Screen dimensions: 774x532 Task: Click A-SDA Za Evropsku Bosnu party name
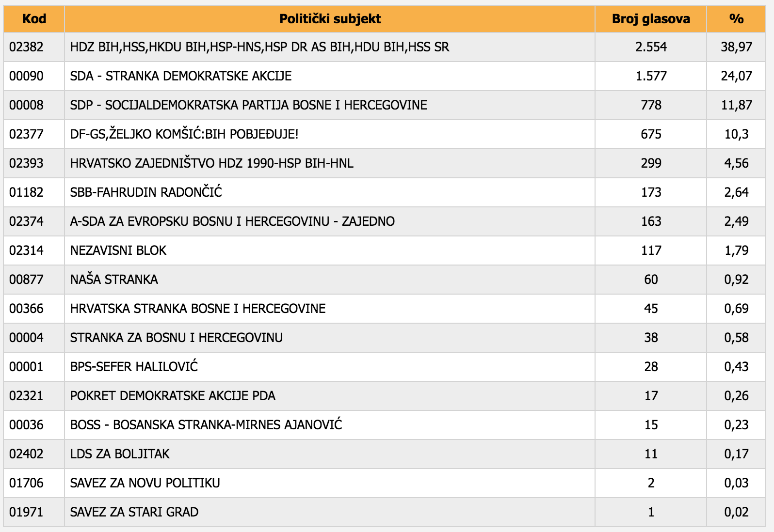point(232,221)
